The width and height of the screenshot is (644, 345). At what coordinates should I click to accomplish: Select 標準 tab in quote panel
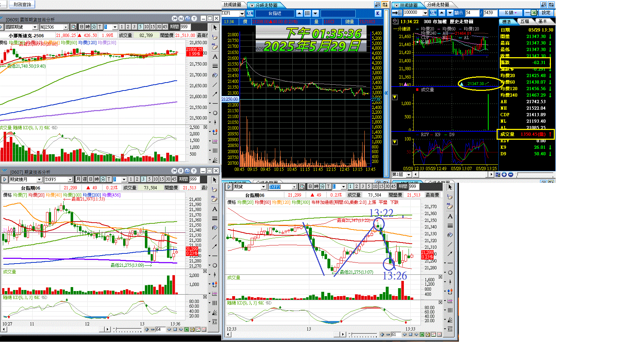[506, 22]
